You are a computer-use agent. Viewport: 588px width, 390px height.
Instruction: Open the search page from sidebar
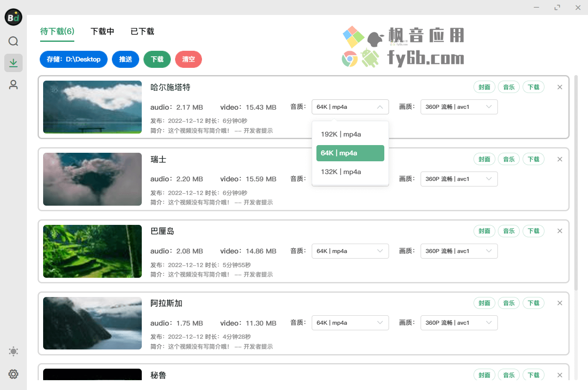(x=13, y=41)
